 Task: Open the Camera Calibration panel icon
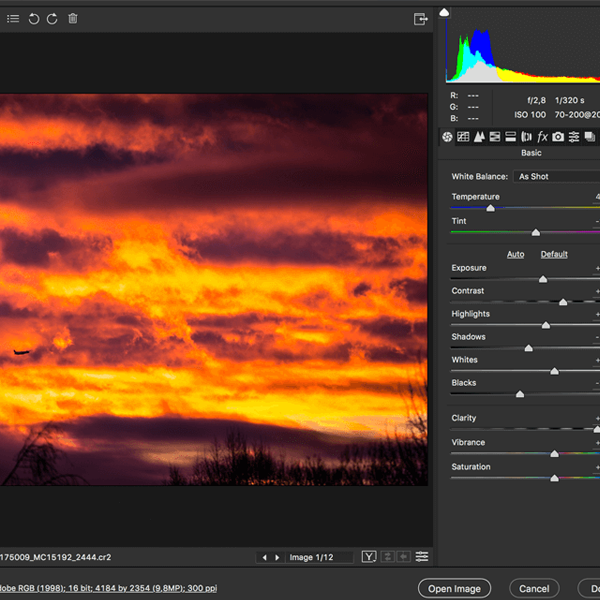click(558, 137)
